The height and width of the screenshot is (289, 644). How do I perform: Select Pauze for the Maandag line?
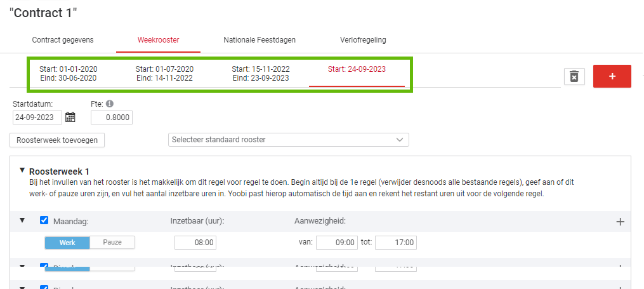[x=112, y=243]
